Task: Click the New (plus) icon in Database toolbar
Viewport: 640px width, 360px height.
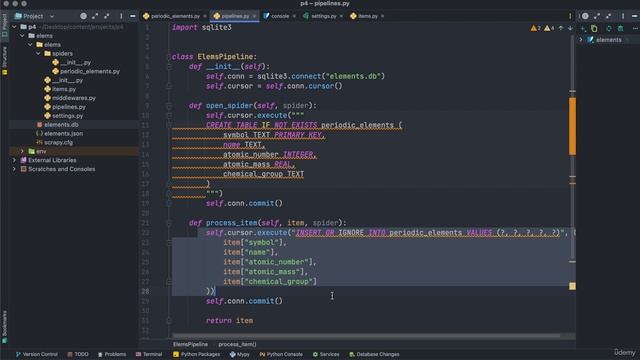Action: click(583, 29)
